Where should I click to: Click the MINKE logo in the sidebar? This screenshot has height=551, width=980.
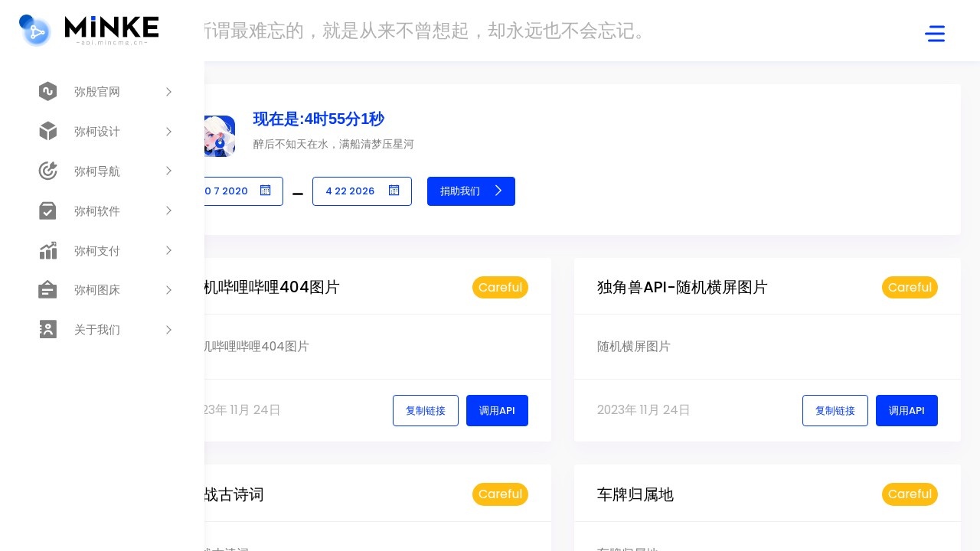89,31
